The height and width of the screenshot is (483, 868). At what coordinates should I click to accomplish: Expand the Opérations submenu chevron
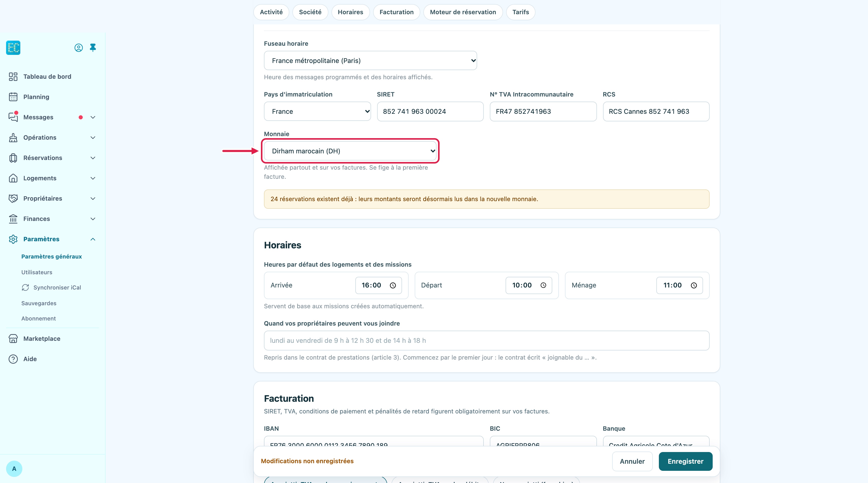[93, 138]
